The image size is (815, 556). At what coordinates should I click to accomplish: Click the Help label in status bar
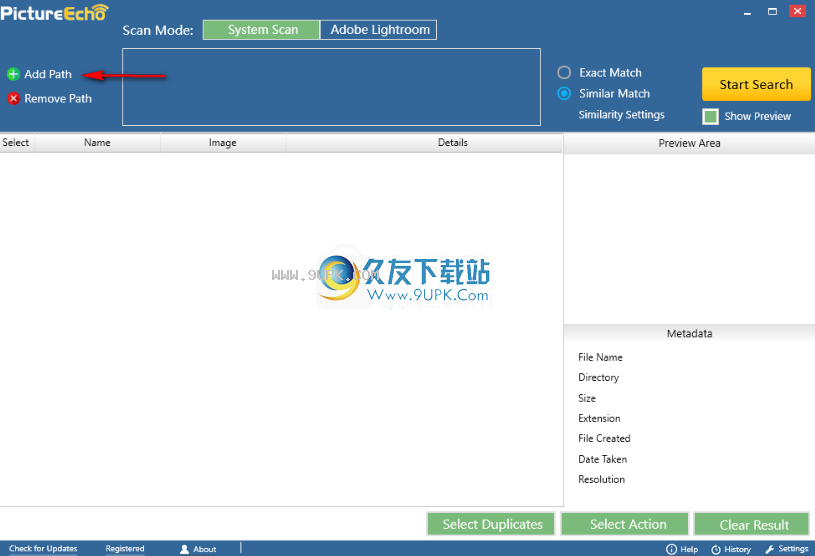(x=689, y=549)
